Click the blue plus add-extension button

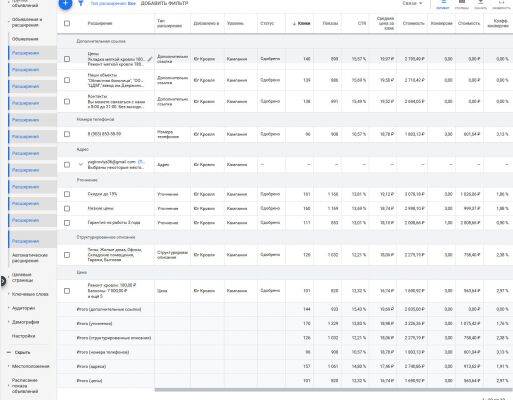(x=65, y=3)
